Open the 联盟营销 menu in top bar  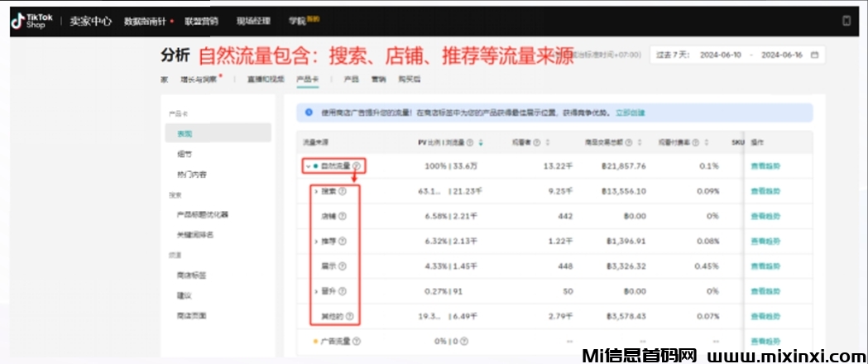[x=201, y=22]
